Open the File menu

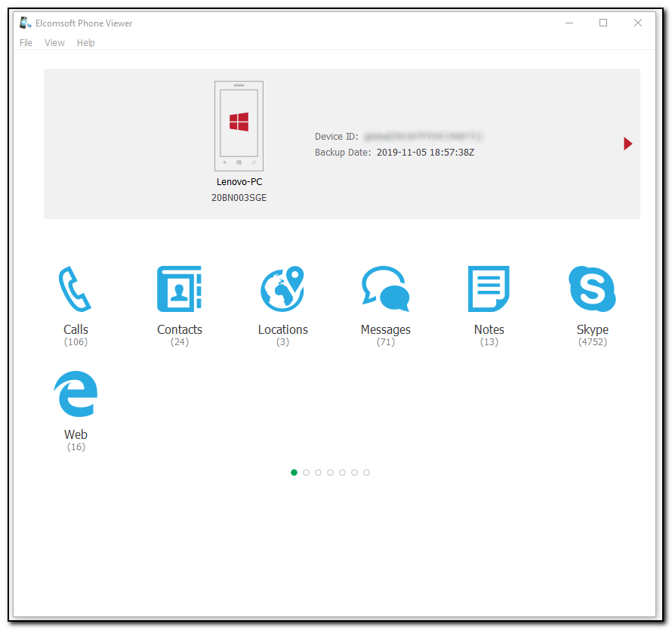26,43
